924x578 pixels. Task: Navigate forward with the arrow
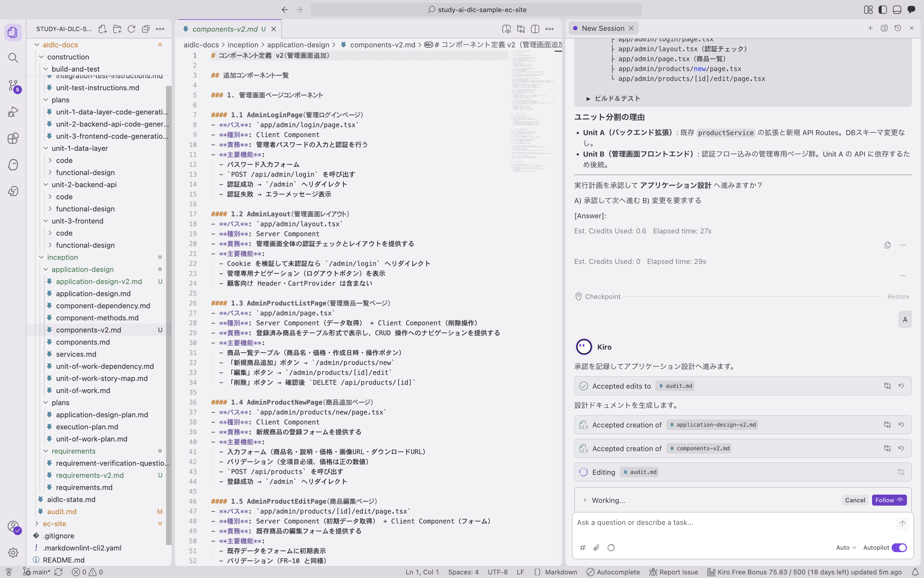[299, 10]
